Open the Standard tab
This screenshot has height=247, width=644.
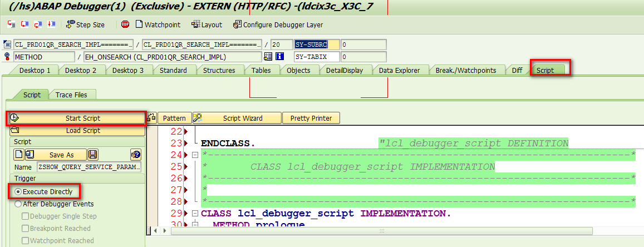tap(173, 70)
